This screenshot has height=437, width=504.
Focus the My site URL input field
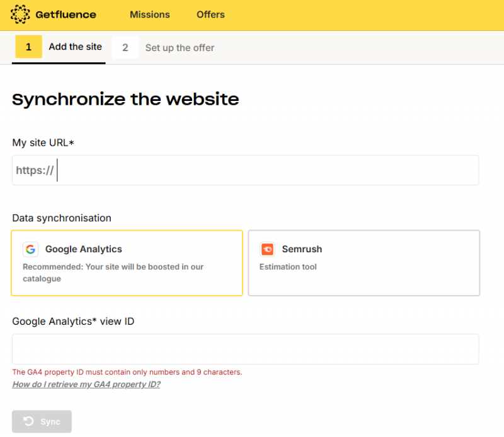[265, 170]
